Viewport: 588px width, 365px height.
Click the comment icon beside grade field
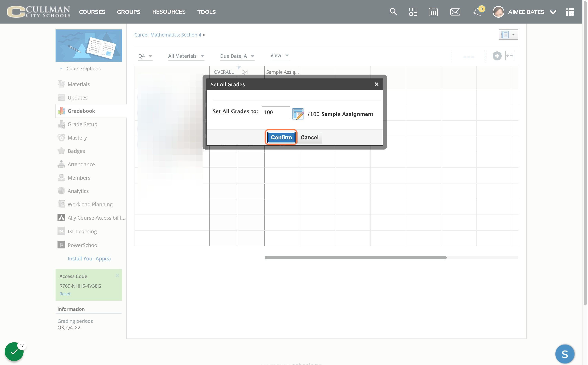click(x=298, y=114)
